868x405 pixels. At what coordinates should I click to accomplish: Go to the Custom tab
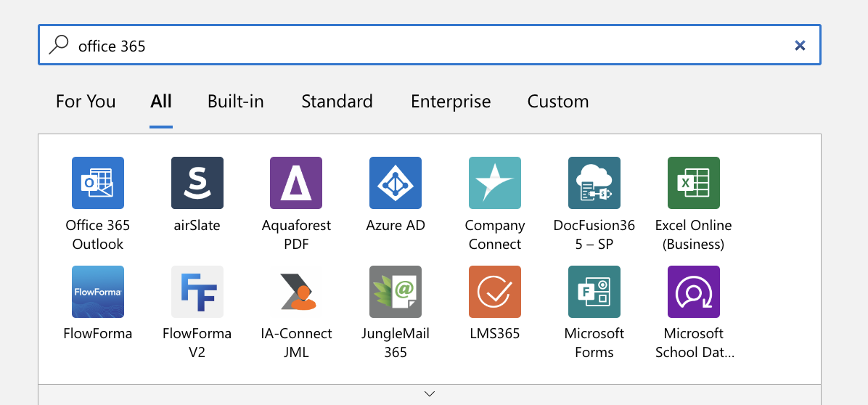pyautogui.click(x=558, y=102)
